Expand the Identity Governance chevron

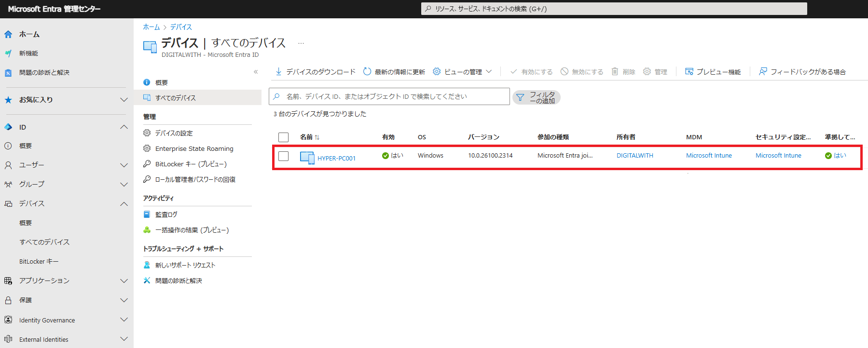click(124, 320)
